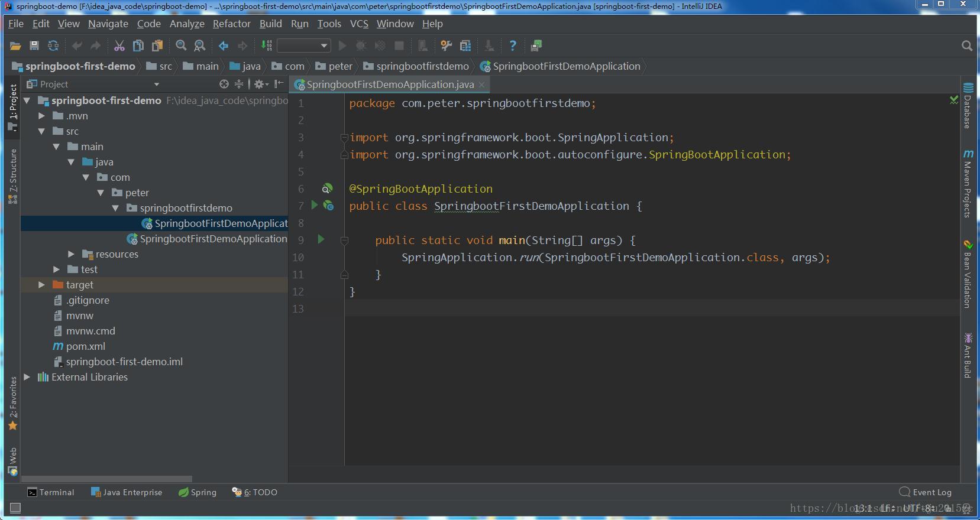Open the Event Log
980x520 pixels.
926,492
